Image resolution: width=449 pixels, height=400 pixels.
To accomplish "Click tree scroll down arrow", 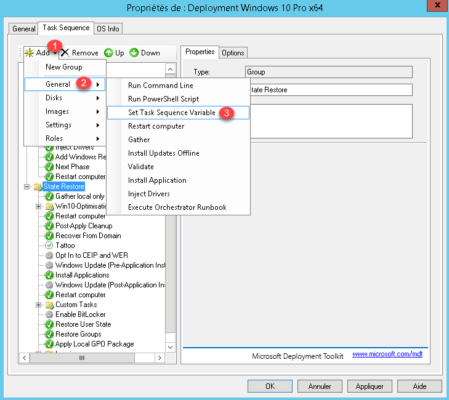I will pos(170,347).
